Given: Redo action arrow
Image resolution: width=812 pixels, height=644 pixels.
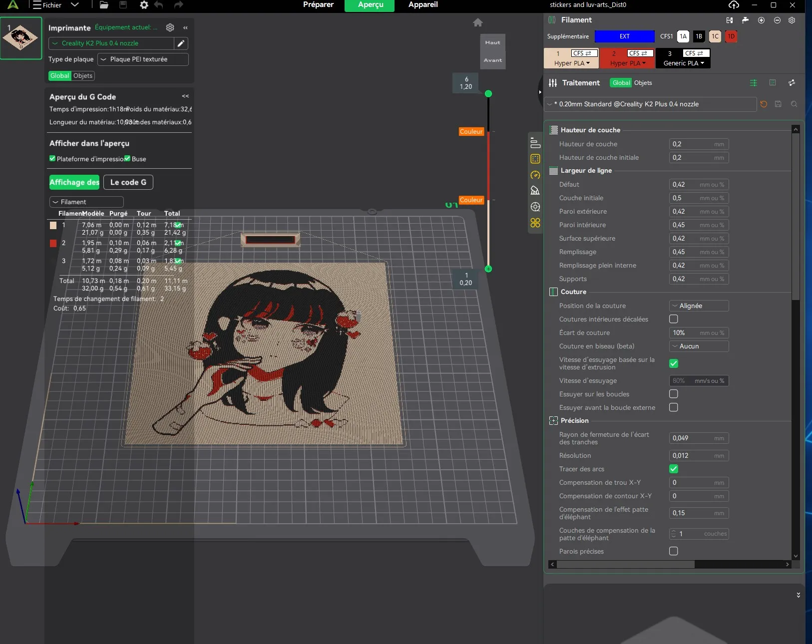Looking at the screenshot, I should pos(178,5).
